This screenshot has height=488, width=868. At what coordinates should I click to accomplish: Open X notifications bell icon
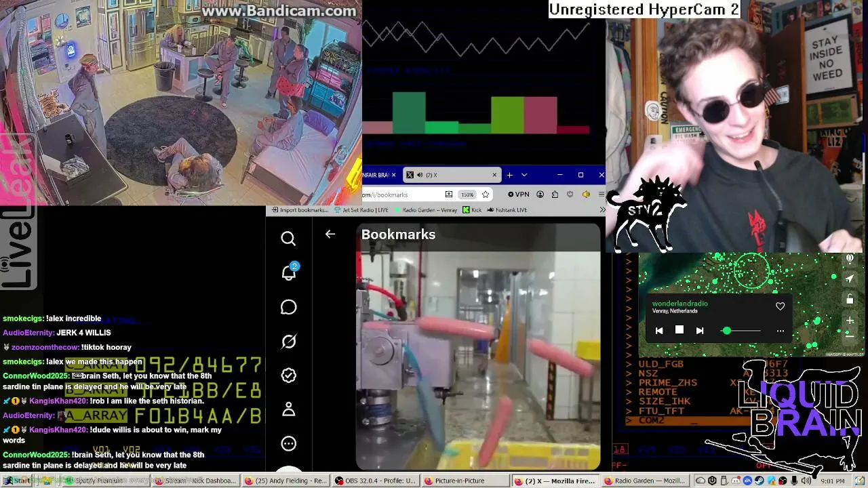point(289,272)
